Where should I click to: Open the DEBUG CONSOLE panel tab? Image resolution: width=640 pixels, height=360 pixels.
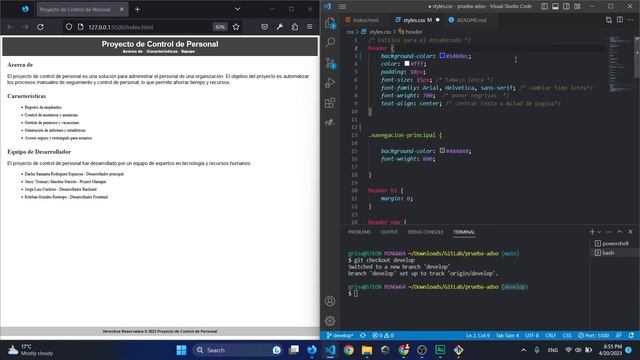[x=425, y=232]
